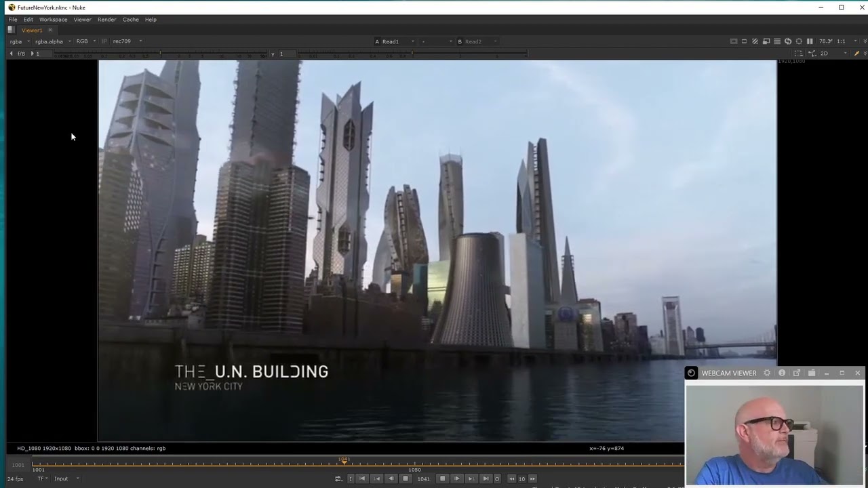Jump to first frame
The image size is (868, 488).
(x=362, y=479)
